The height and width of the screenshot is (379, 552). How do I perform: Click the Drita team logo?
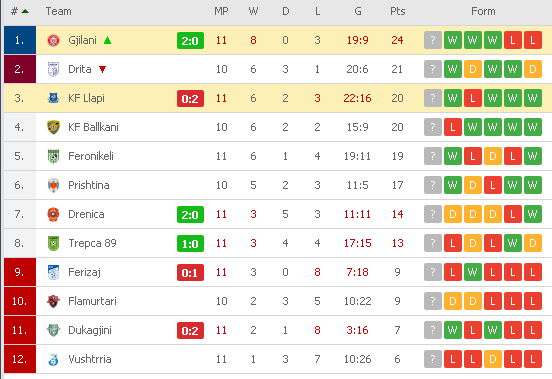pyautogui.click(x=54, y=69)
